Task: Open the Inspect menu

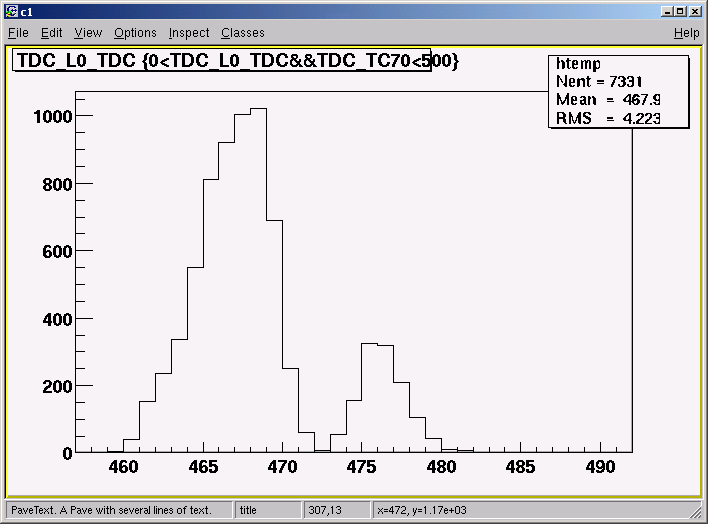Action: 189,33
